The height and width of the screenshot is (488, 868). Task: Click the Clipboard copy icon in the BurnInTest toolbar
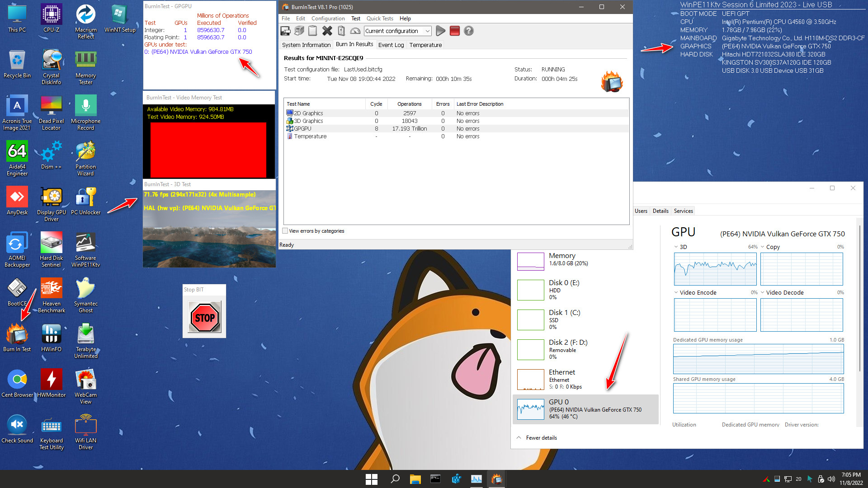[312, 31]
